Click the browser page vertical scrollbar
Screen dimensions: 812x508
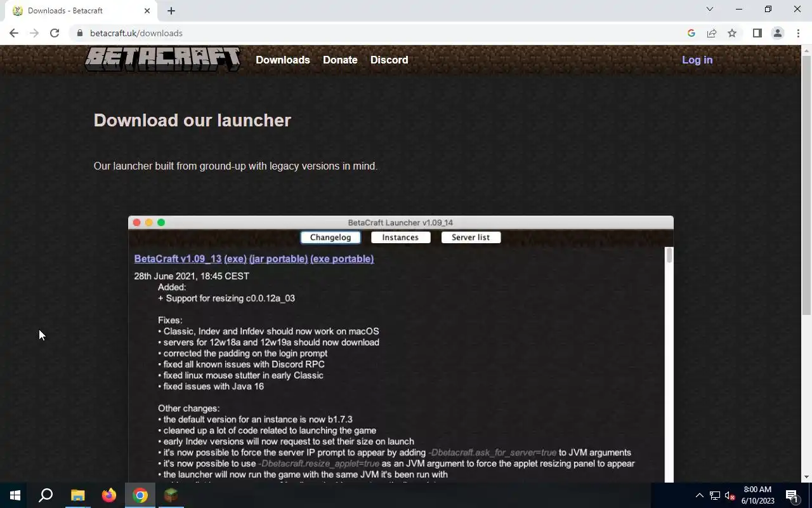coord(806,184)
